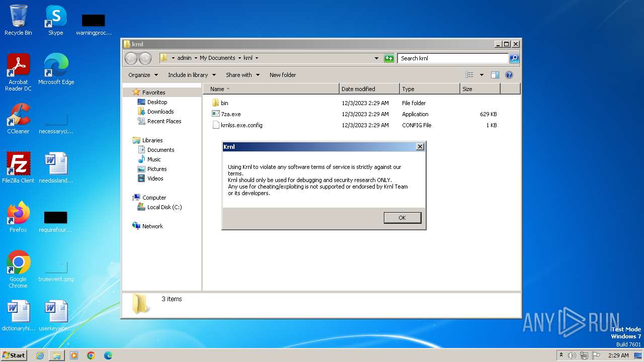This screenshot has width=644, height=362.
Task: Select the warningproc desktop file
Action: 94,25
